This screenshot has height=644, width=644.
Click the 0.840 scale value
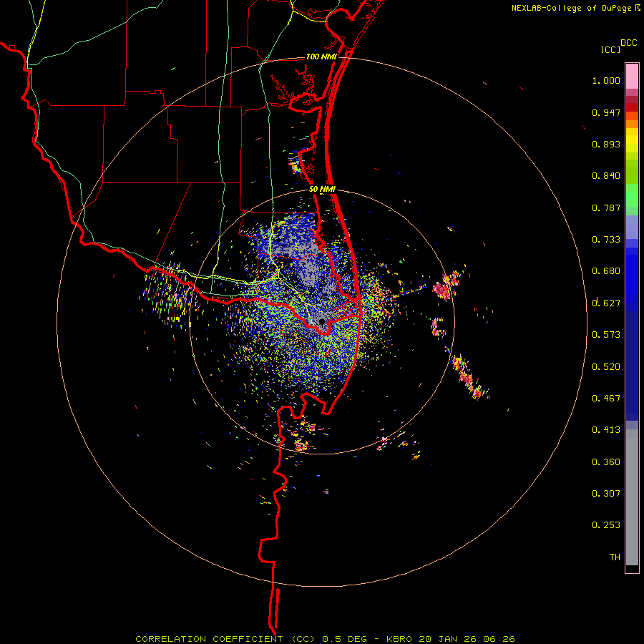pos(606,176)
